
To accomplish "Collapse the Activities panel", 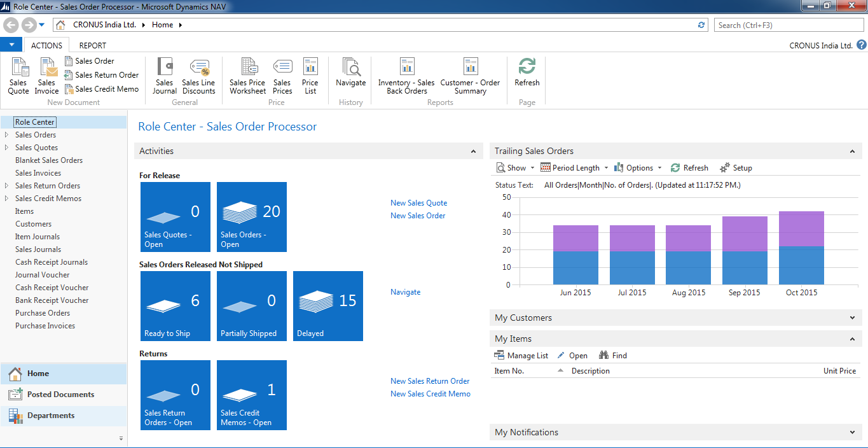I will click(473, 151).
